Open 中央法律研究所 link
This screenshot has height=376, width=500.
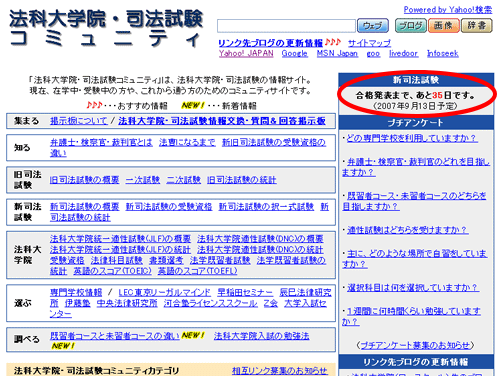point(127,303)
